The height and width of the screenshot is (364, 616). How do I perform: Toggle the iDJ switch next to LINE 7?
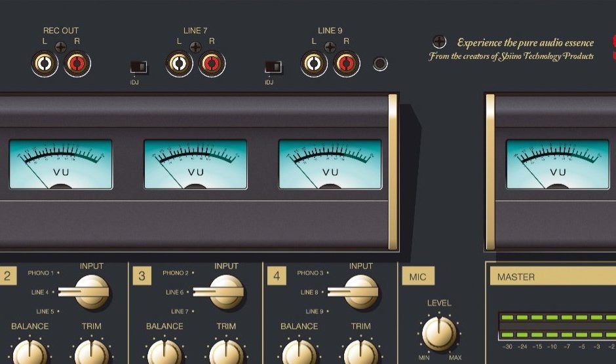(x=138, y=67)
